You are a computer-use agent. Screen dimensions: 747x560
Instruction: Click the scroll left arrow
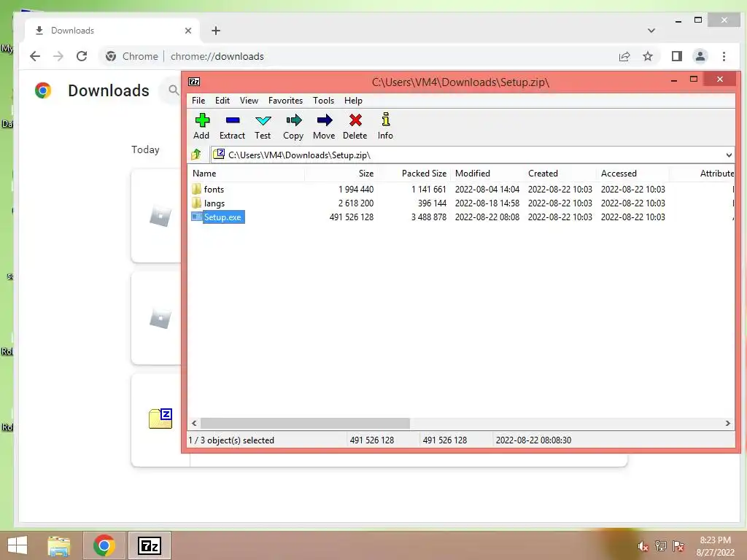(x=194, y=423)
